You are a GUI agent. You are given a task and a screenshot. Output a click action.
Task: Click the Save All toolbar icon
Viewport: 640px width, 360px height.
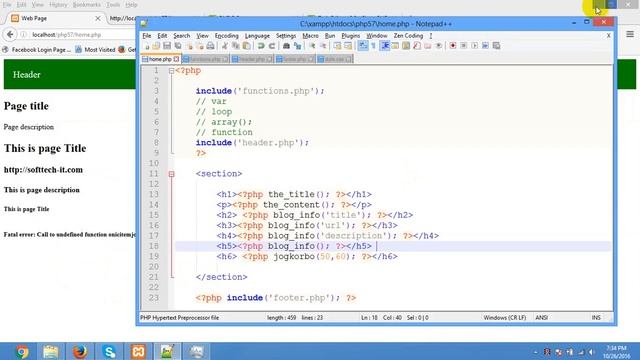pyautogui.click(x=178, y=46)
